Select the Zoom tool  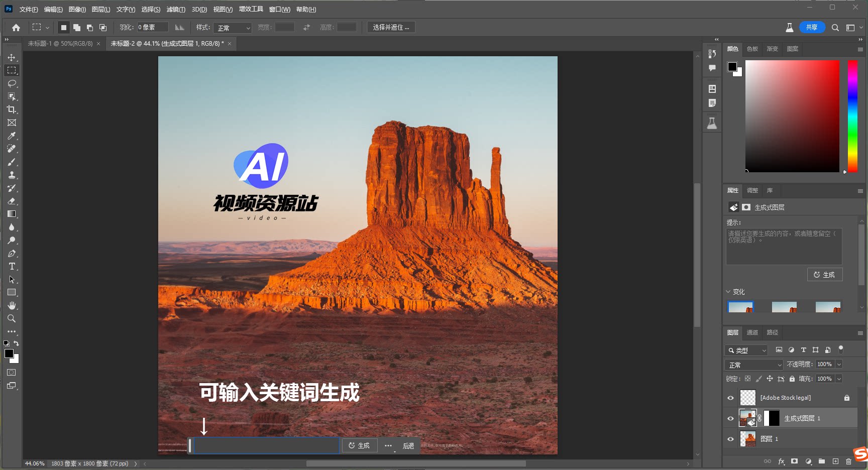[12, 318]
